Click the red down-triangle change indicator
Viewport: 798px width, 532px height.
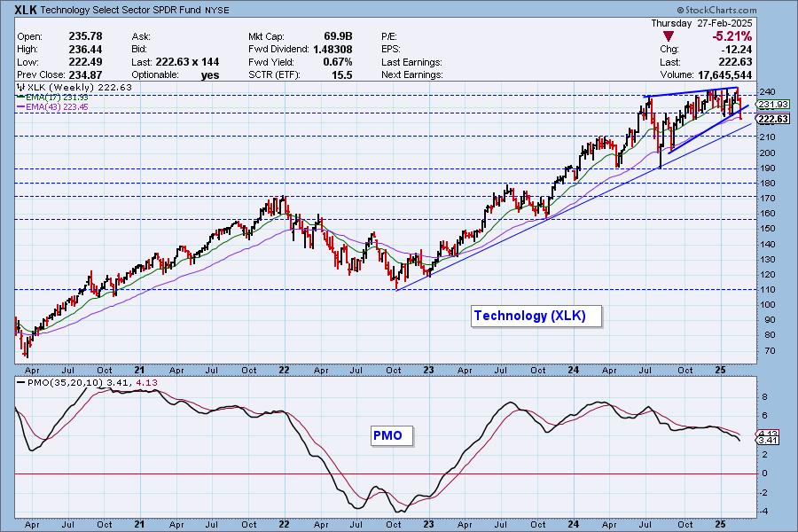tap(669, 36)
